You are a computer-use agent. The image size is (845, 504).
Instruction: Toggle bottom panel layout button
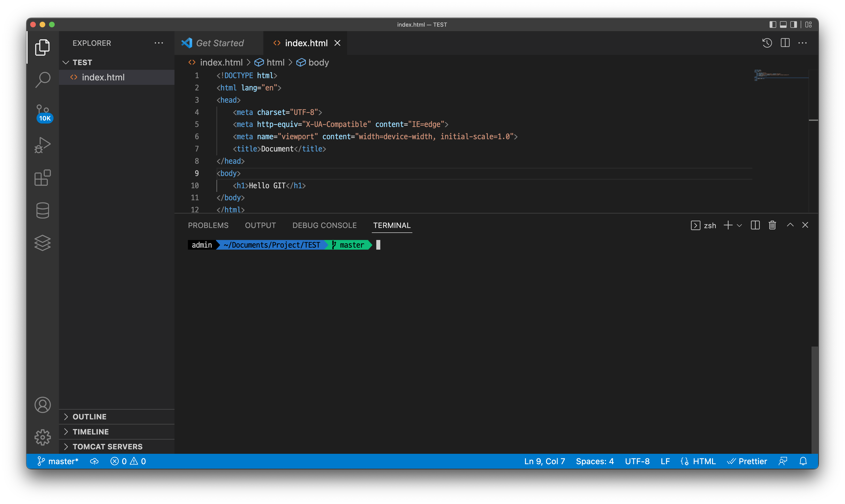(783, 25)
